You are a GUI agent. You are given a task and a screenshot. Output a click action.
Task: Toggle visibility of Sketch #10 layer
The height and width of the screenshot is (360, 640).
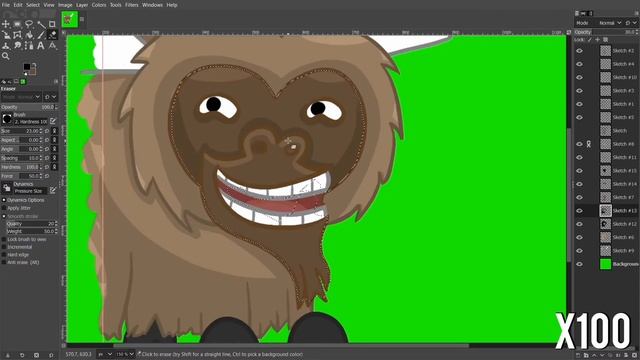579,77
